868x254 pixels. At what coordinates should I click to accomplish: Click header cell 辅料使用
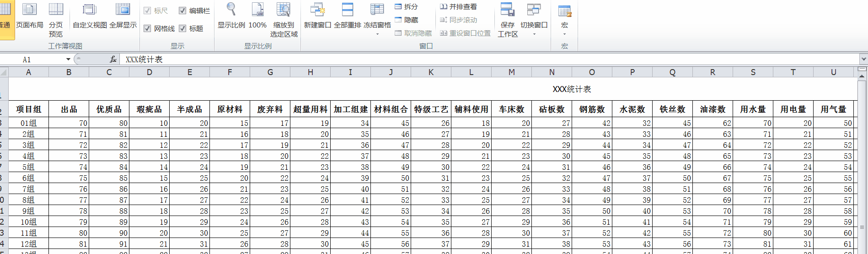pyautogui.click(x=471, y=109)
